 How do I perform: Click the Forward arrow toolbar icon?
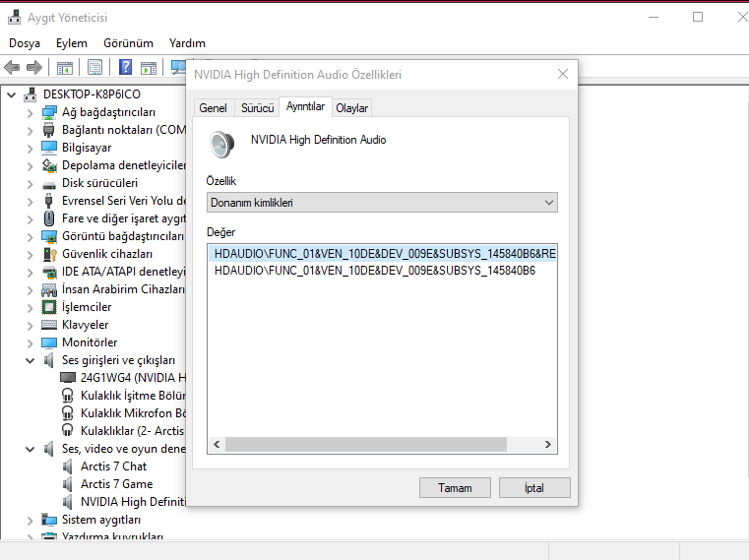click(x=33, y=67)
